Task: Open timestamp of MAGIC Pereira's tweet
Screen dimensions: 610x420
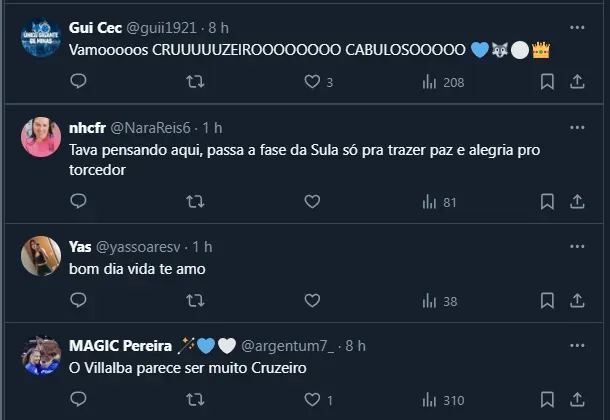Action: pos(355,346)
